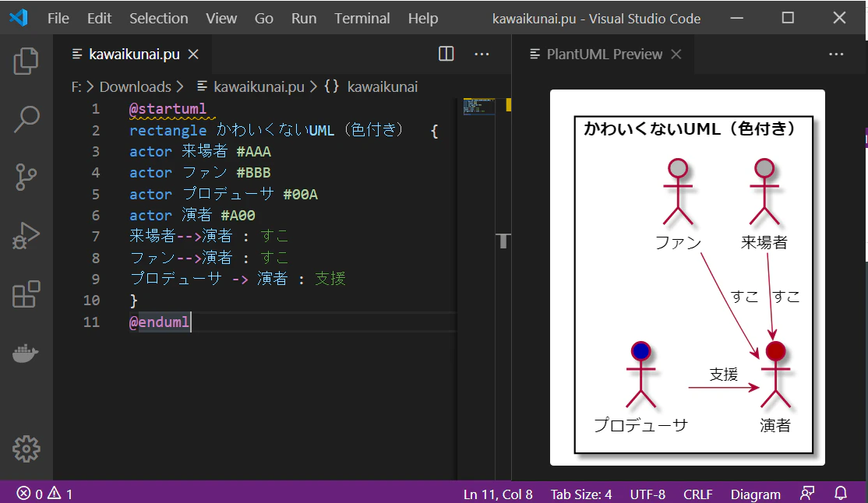The image size is (868, 503).
Task: Click the #BBB color code on line 4
Action: (253, 173)
